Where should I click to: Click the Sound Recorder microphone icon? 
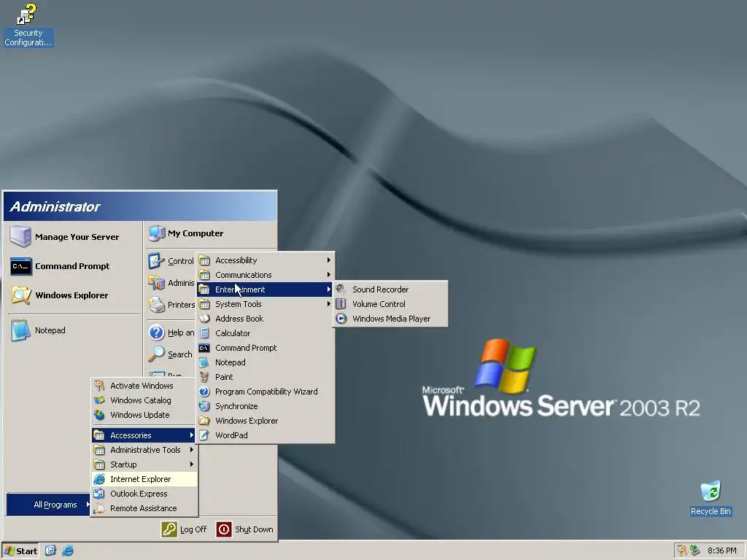pos(341,289)
